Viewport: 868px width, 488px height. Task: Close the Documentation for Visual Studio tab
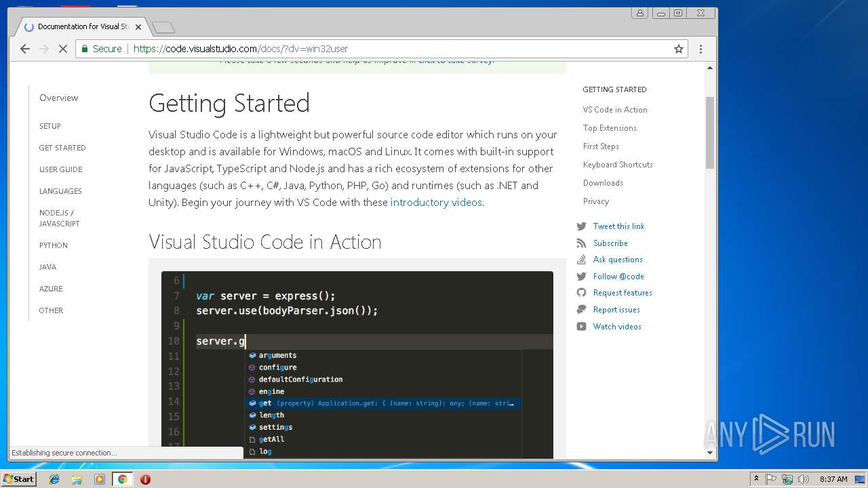point(138,27)
